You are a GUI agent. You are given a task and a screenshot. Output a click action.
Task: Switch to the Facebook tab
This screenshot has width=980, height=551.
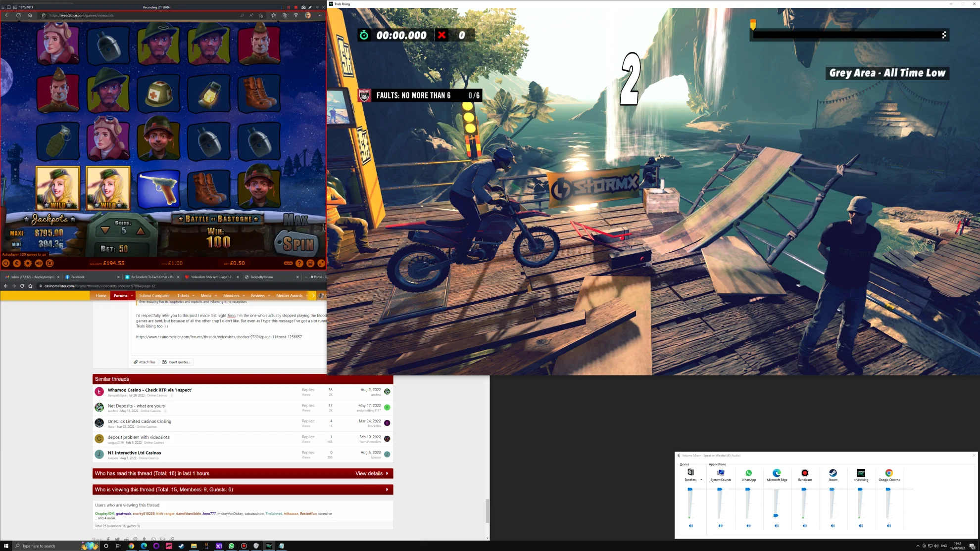(x=93, y=277)
